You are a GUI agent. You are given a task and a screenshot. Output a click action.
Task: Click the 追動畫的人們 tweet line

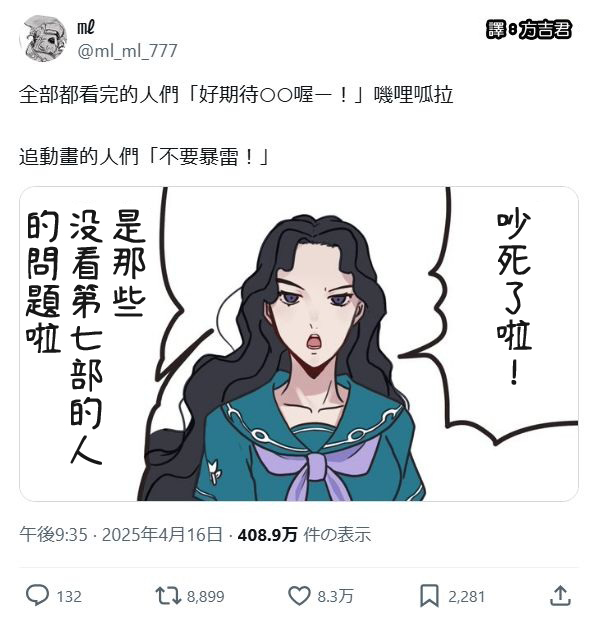(x=144, y=157)
